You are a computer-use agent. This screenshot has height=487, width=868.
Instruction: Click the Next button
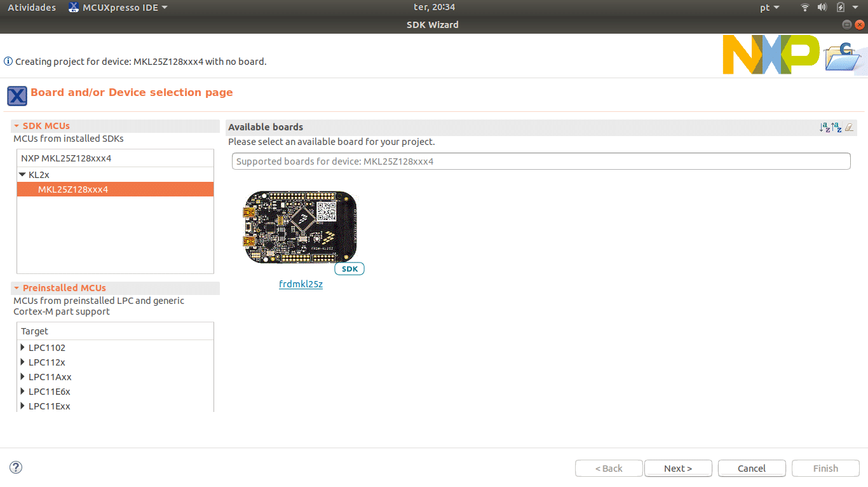[x=678, y=469]
